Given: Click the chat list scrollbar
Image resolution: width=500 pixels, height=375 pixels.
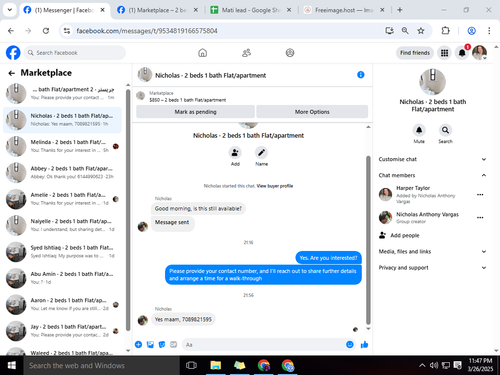Looking at the screenshot, I should point(128,210).
